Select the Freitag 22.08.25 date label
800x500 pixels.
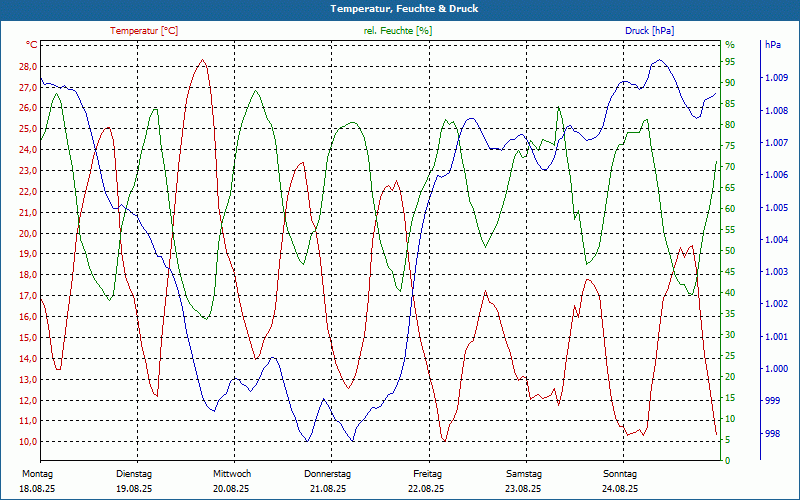427,481
